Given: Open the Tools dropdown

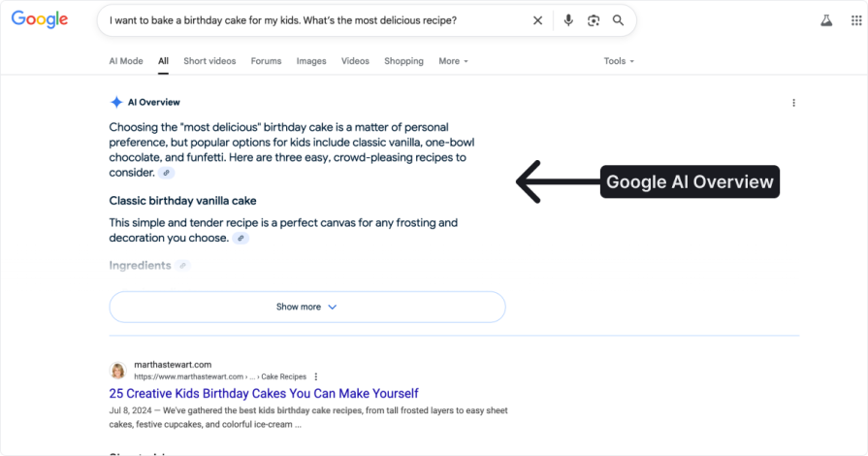Looking at the screenshot, I should 619,61.
